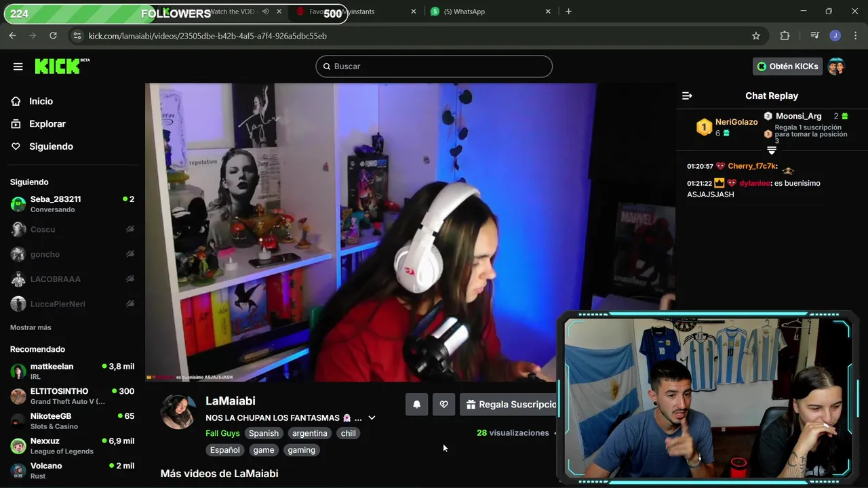
Task: Reload the browser page
Action: 53,36
